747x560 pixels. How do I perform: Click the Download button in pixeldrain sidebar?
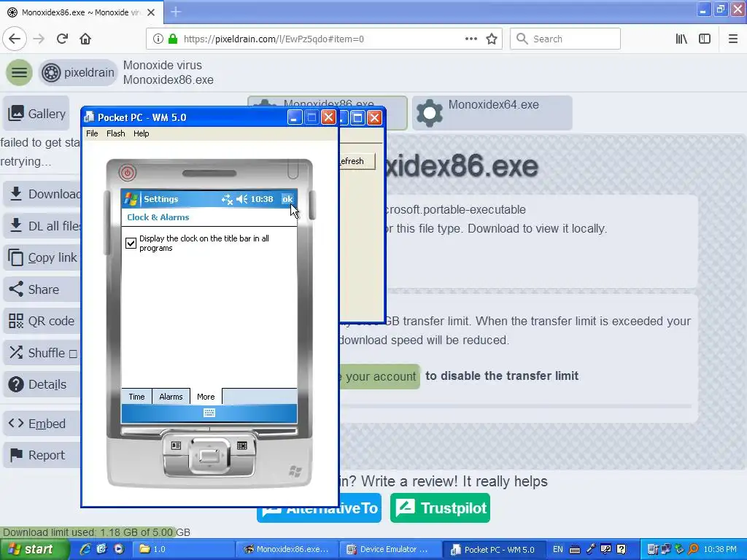[x=42, y=194]
